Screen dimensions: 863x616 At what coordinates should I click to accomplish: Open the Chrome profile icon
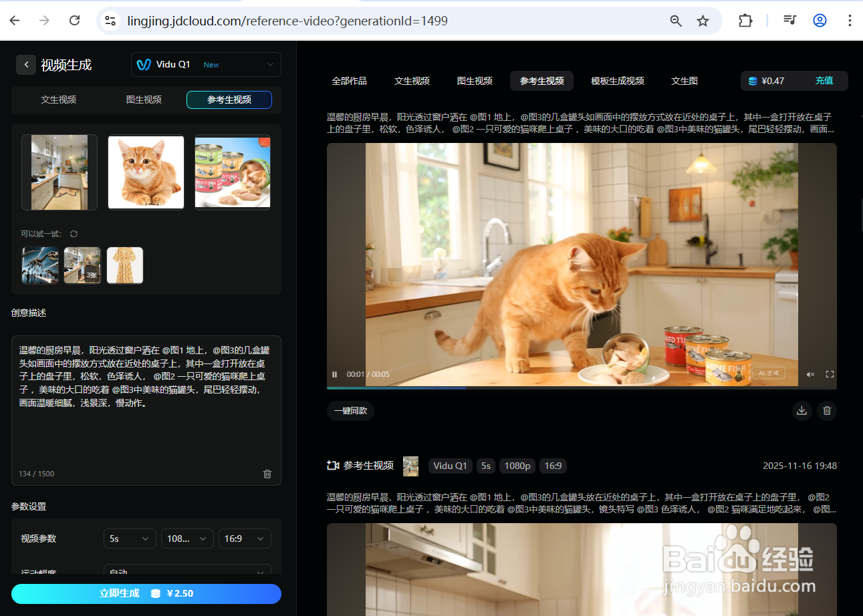pyautogui.click(x=820, y=21)
